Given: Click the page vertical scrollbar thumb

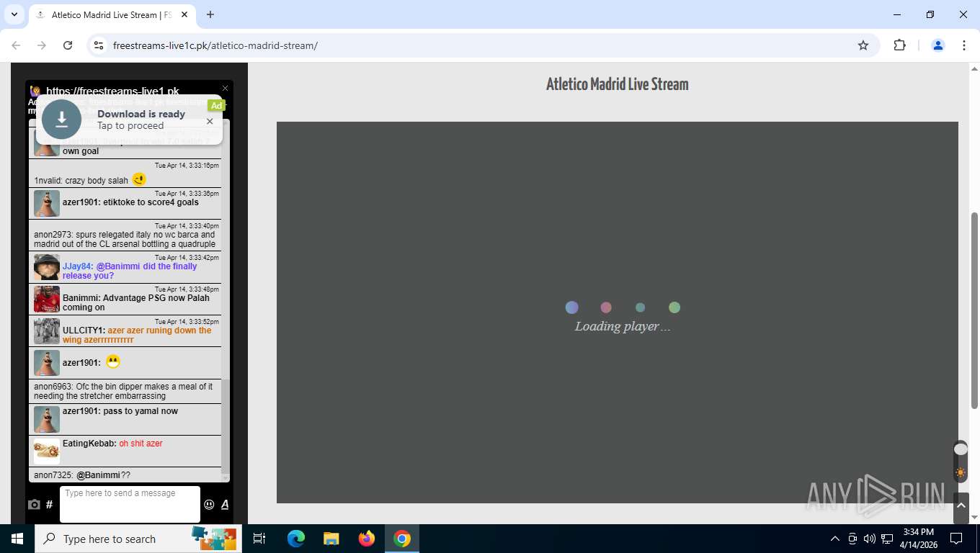Looking at the screenshot, I should pyautogui.click(x=974, y=310).
